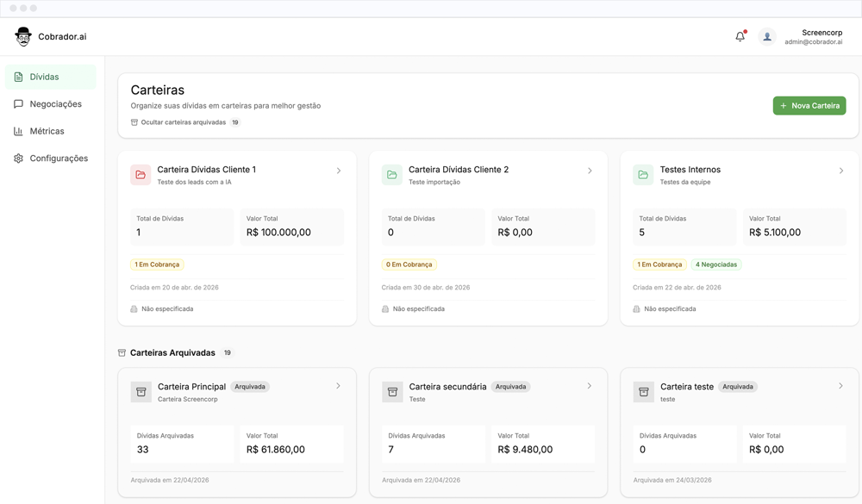Open Testes Internos via its chevron arrow
This screenshot has width=862, height=504.
point(841,171)
